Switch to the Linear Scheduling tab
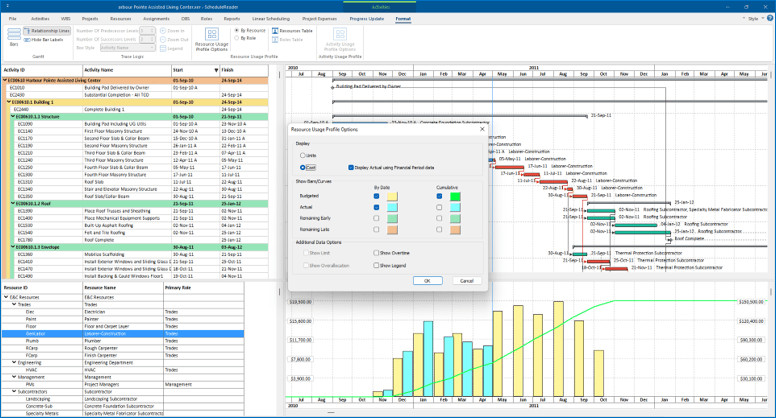Viewport: 776px width, 418px height. pyautogui.click(x=271, y=19)
